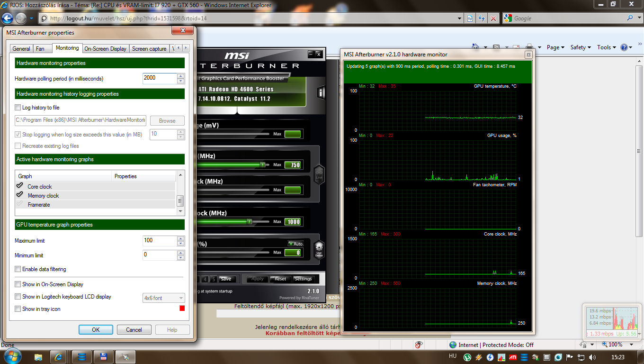Click the floppy disk app on taskbar

103,357
